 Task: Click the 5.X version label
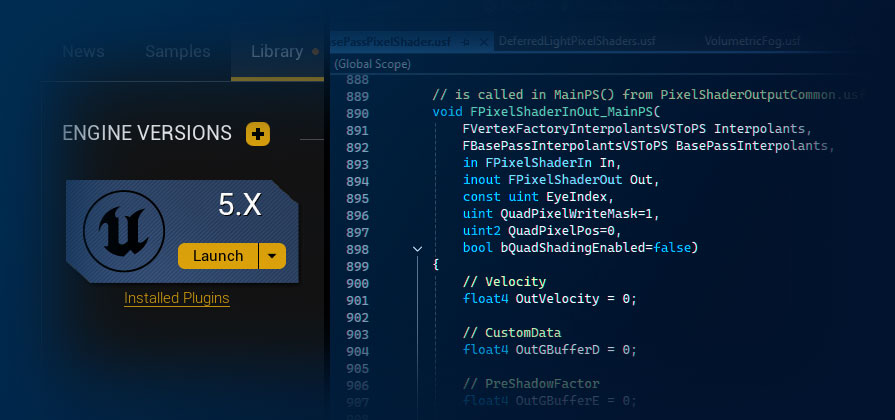tap(240, 205)
